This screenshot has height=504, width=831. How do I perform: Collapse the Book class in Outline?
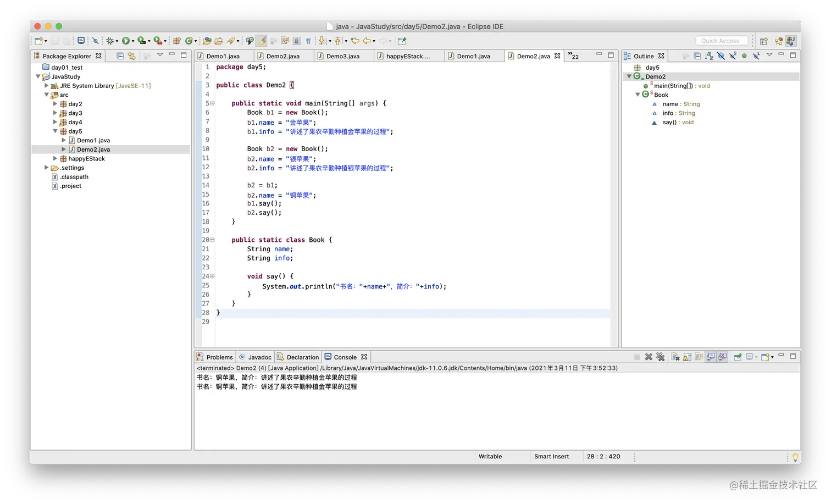pyautogui.click(x=638, y=95)
